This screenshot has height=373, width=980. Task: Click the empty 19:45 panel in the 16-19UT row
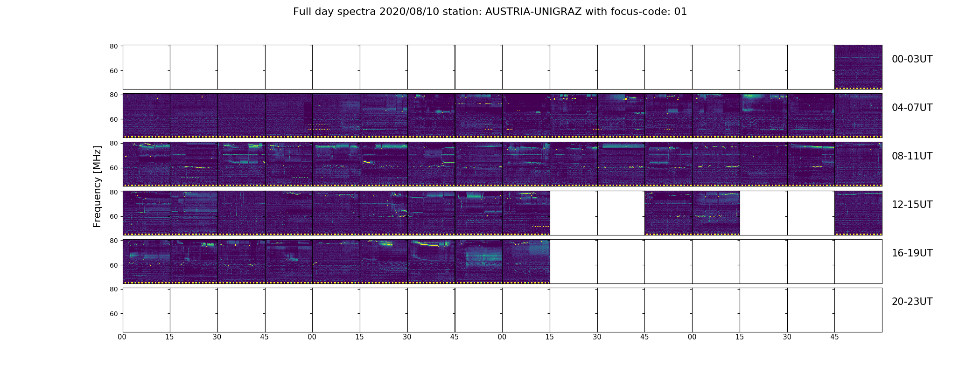858,262
